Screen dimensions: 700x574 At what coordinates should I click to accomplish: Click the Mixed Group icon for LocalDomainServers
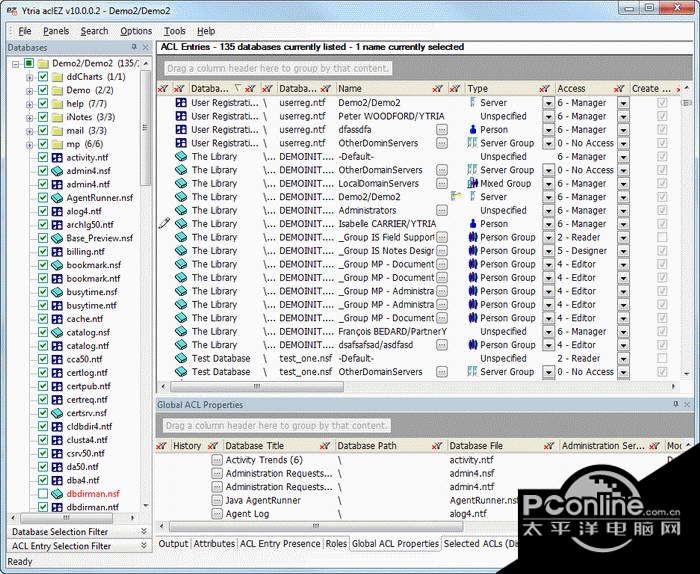473,184
